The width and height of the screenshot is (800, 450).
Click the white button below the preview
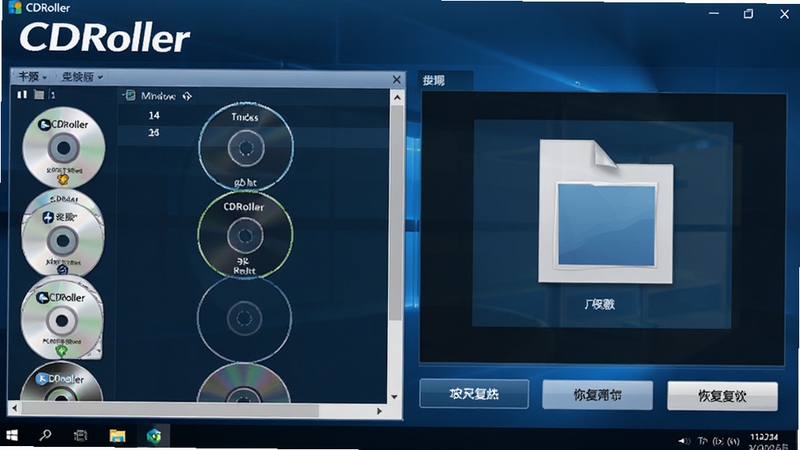722,396
